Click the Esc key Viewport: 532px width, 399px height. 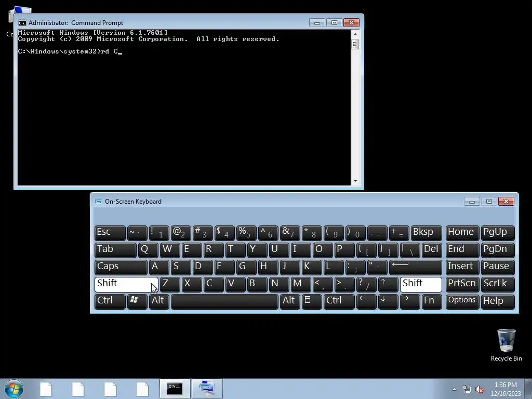(110, 233)
